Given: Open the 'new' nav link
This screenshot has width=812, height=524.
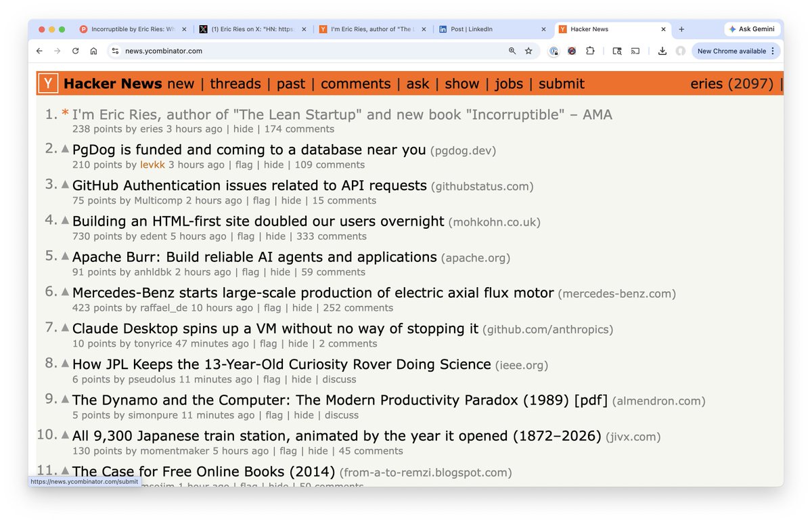Looking at the screenshot, I should tap(181, 83).
